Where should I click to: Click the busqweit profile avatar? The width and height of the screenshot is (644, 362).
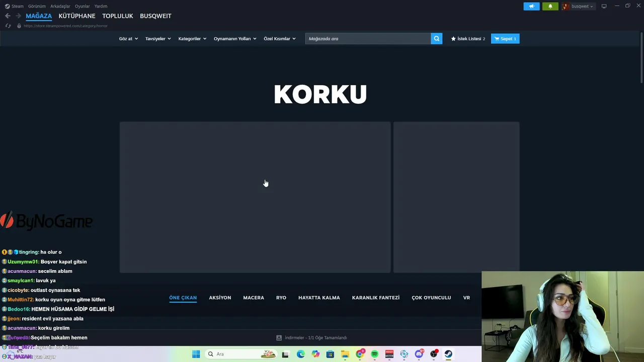tap(566, 6)
